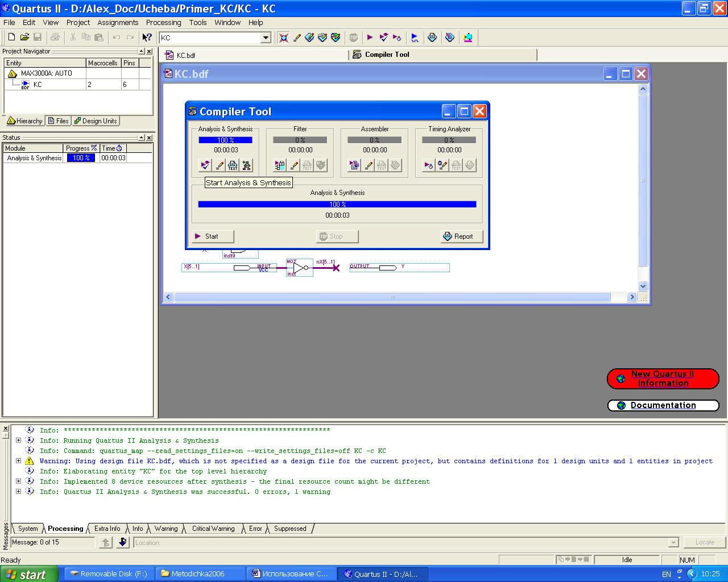Click the Start Timing Analyzer toolbar icon
This screenshot has height=582, width=728.
pos(397,38)
